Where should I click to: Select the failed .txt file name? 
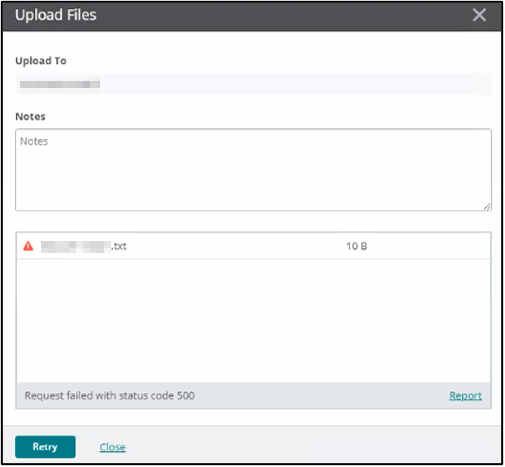[x=84, y=246]
